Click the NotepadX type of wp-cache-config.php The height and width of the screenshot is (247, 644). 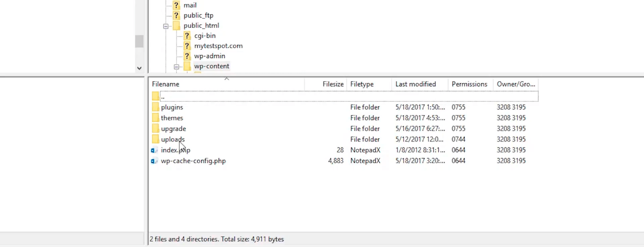coord(365,161)
